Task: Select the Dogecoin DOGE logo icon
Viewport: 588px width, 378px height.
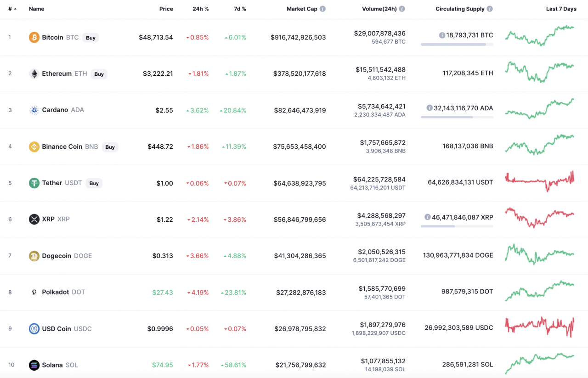Action: 34,255
